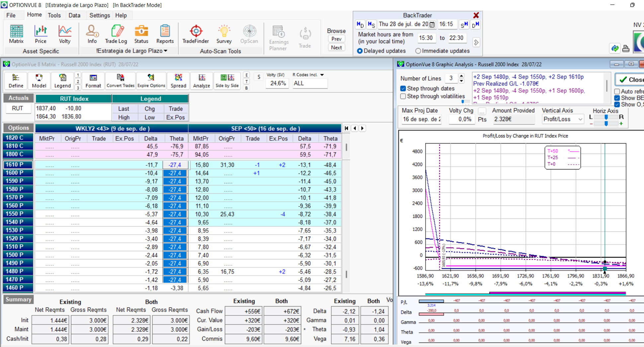Open the Reports icon
The width and height of the screenshot is (644, 347).
[165, 34]
